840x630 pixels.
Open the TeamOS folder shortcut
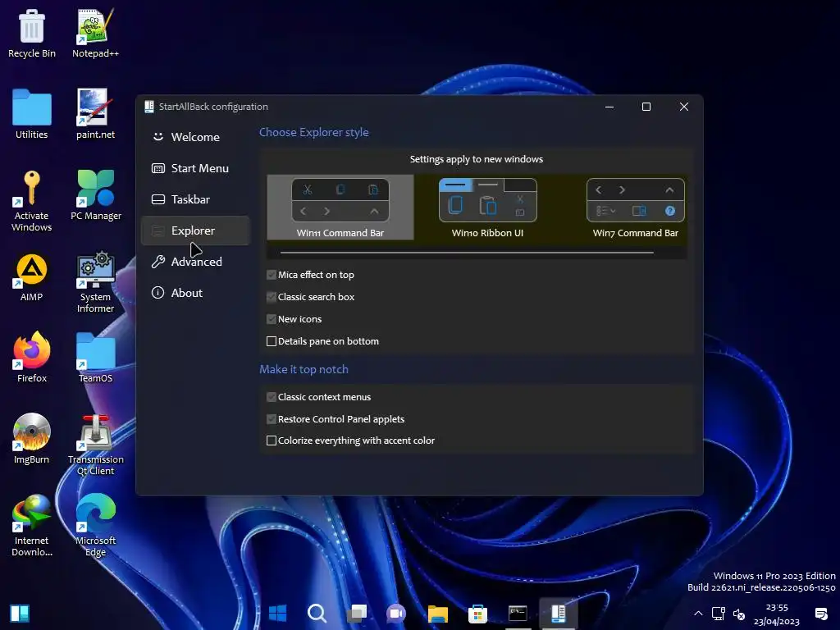click(95, 358)
